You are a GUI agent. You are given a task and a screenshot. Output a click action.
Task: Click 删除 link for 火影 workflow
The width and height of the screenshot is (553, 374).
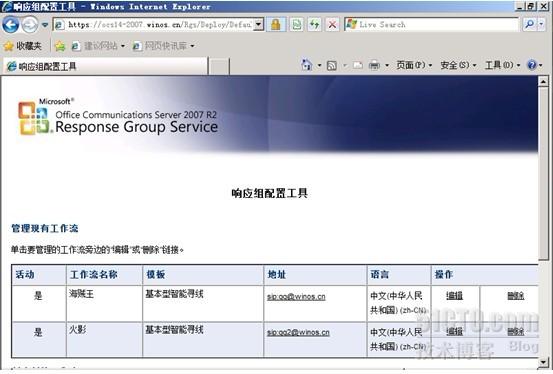click(x=516, y=332)
